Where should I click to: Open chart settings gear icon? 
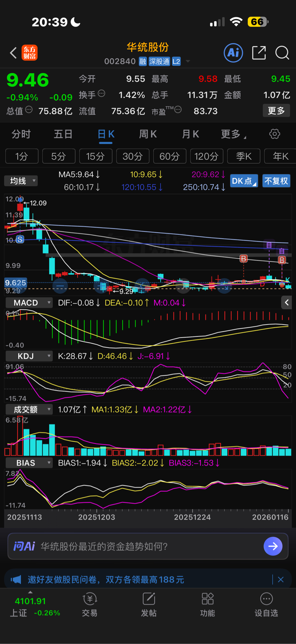coord(274,134)
